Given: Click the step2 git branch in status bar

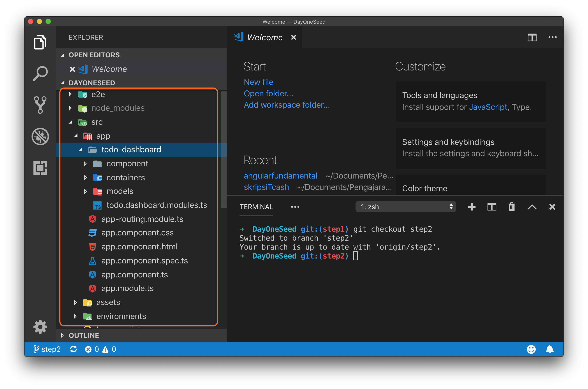Looking at the screenshot, I should pos(47,349).
